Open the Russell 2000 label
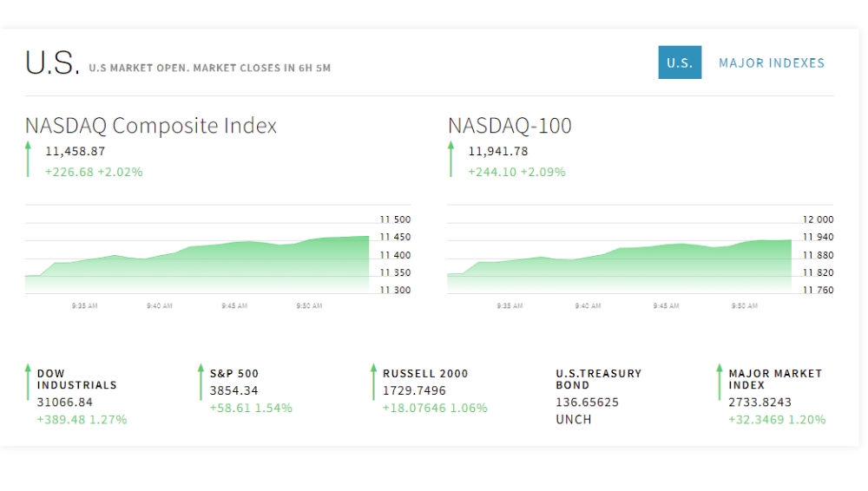 tap(425, 374)
